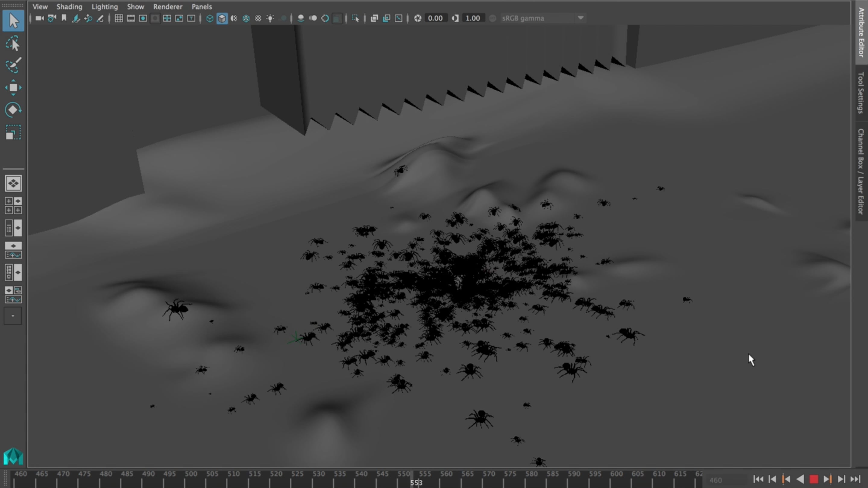Pick the Move tool

click(13, 88)
